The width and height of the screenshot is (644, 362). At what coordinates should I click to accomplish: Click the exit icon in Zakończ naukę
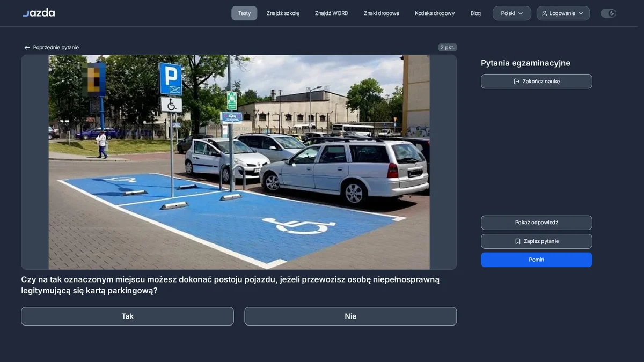click(517, 82)
